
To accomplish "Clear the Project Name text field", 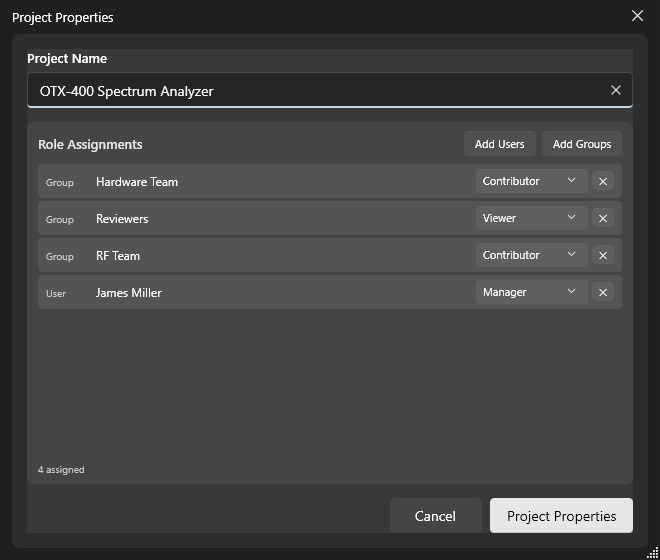I will coord(615,90).
